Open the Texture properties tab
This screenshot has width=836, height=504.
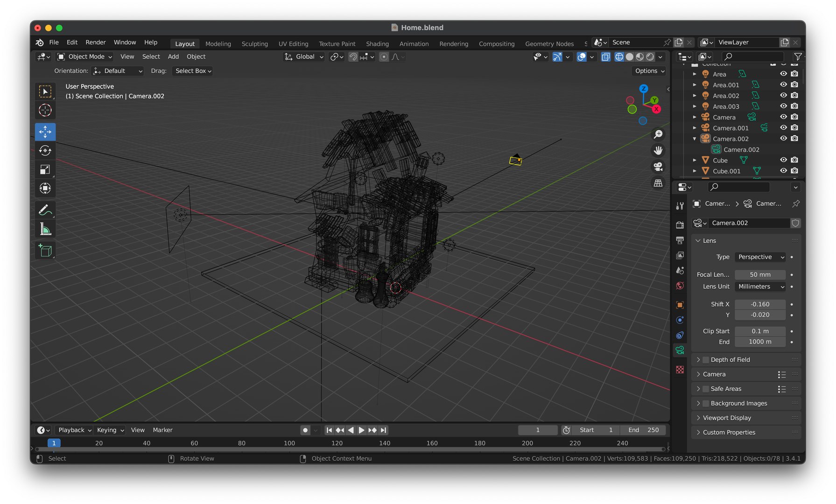pyautogui.click(x=680, y=370)
